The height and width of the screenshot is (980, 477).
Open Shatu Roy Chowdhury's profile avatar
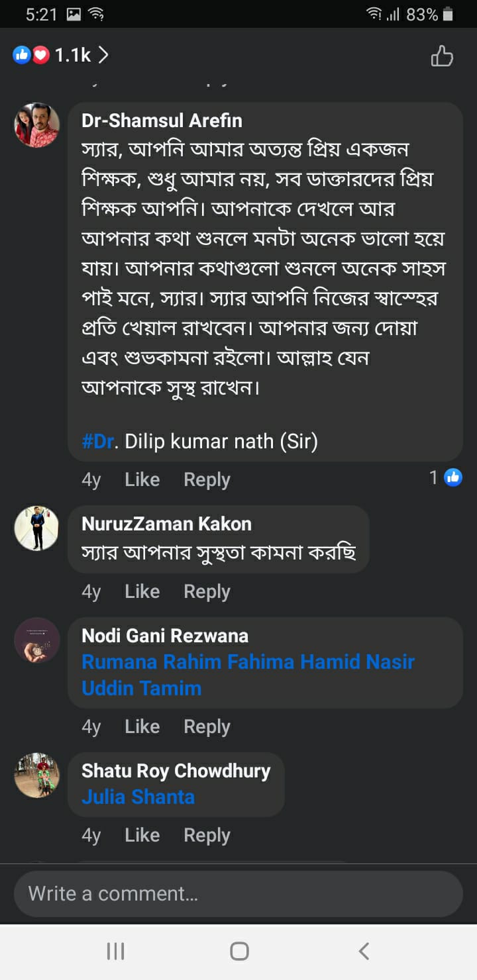37,775
